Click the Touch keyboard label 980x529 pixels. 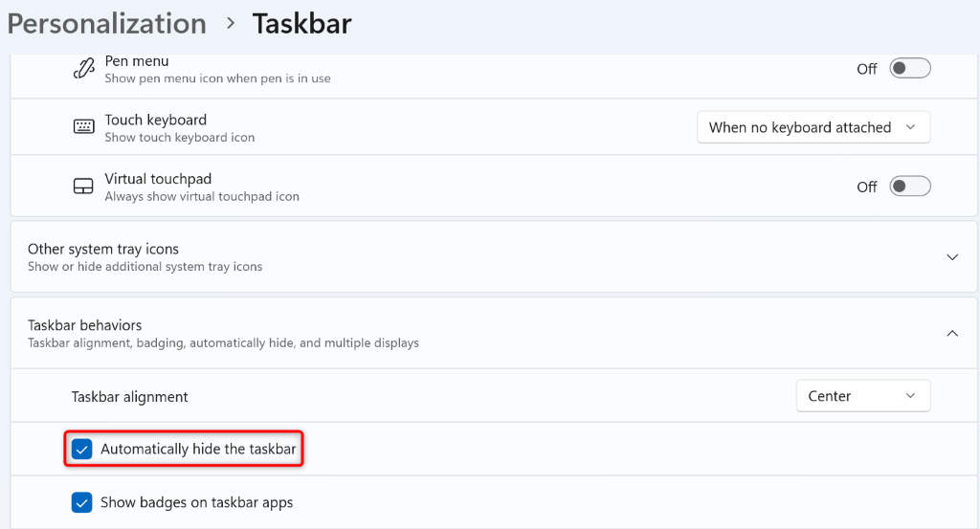click(156, 120)
